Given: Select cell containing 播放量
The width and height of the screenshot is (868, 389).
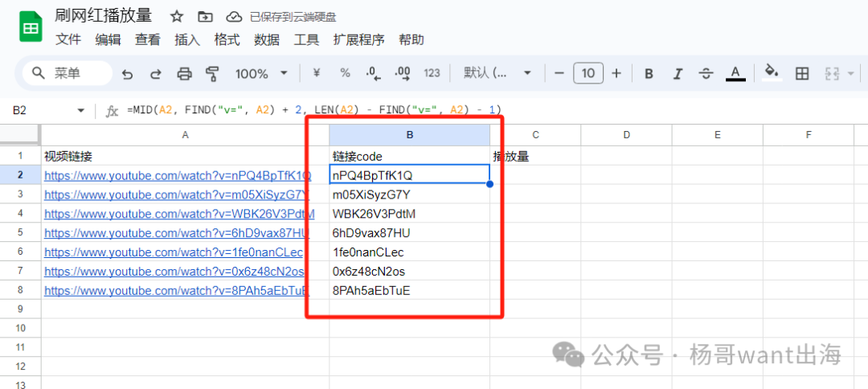Looking at the screenshot, I should click(535, 156).
